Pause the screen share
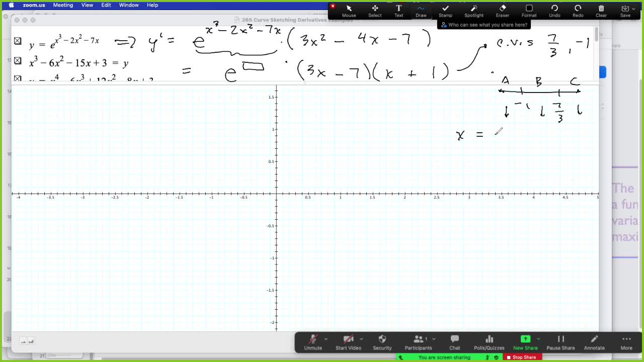 pos(560,342)
